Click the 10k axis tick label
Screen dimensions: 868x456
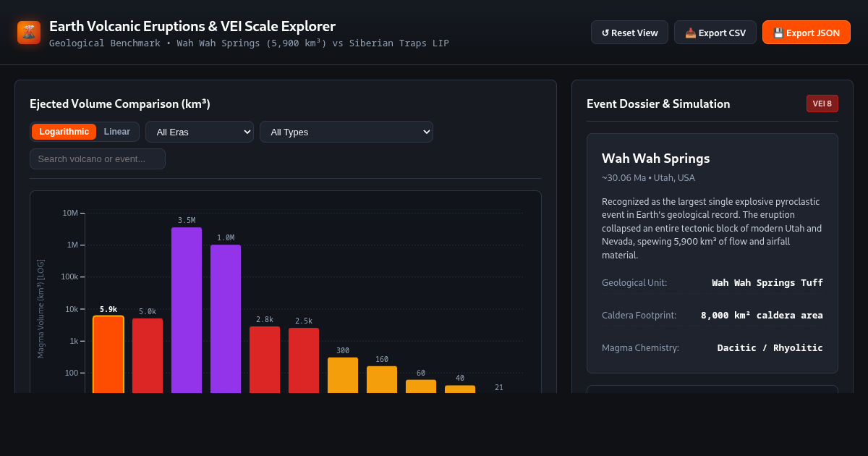point(72,309)
